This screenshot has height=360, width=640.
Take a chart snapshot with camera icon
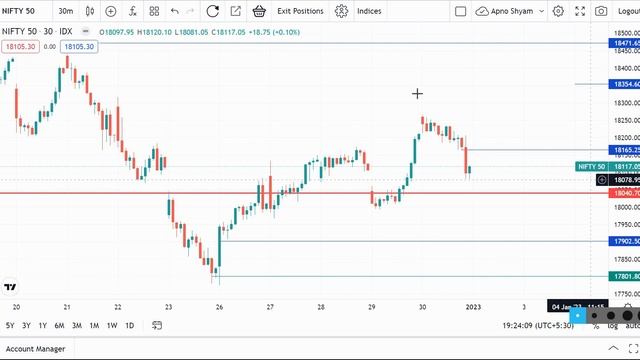[x=601, y=11]
